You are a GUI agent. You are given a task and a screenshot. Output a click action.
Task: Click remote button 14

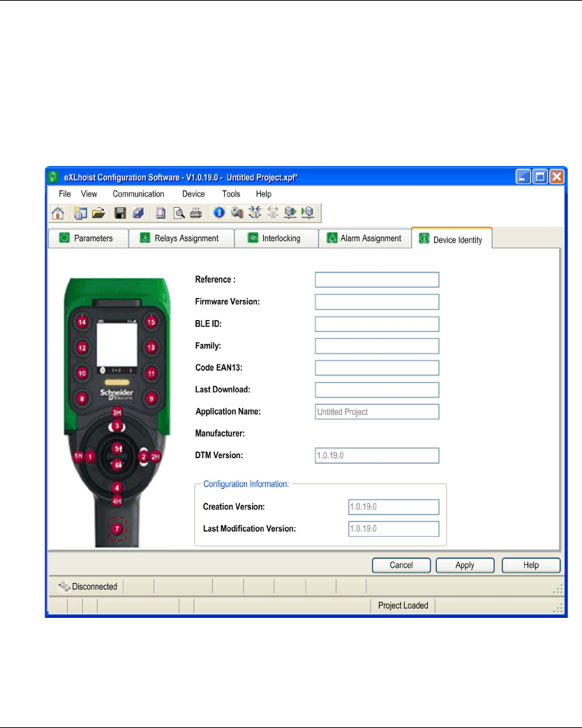pos(82,321)
